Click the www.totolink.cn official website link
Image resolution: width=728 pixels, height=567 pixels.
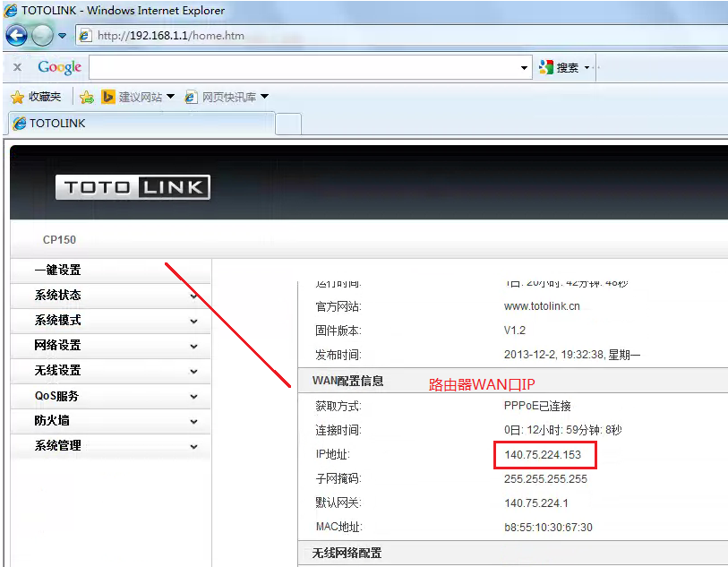(542, 306)
